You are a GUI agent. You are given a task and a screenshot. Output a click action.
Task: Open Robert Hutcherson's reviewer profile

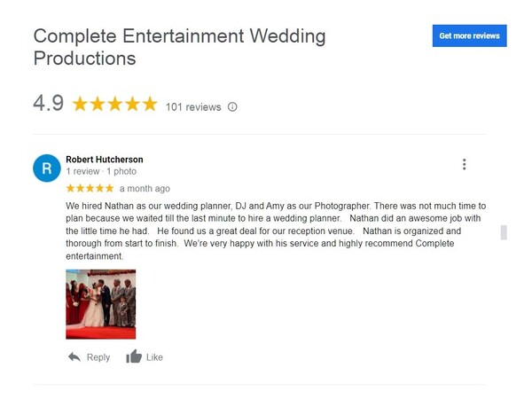point(105,160)
